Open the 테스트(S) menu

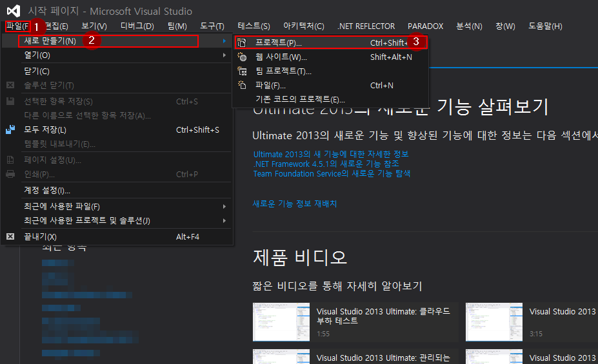pyautogui.click(x=254, y=26)
